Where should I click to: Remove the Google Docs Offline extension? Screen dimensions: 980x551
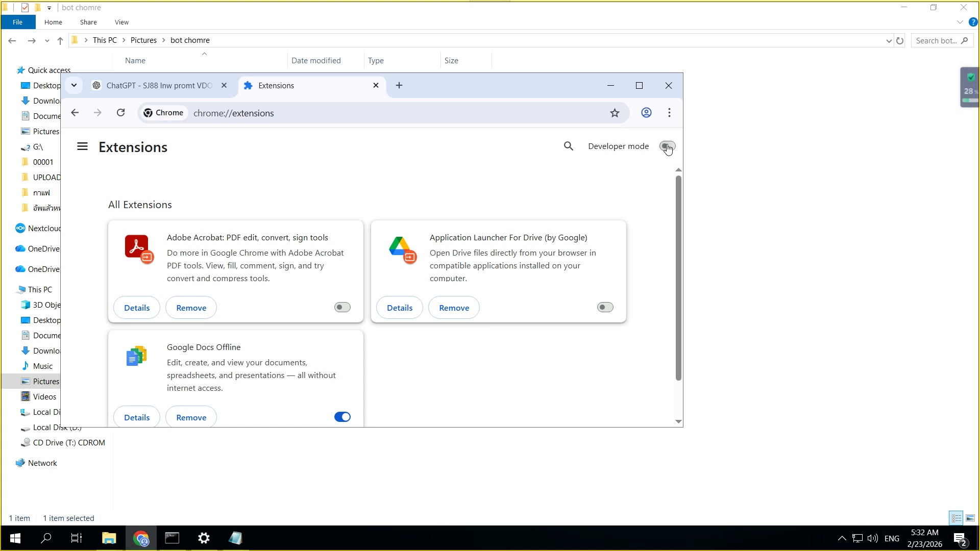(x=191, y=417)
